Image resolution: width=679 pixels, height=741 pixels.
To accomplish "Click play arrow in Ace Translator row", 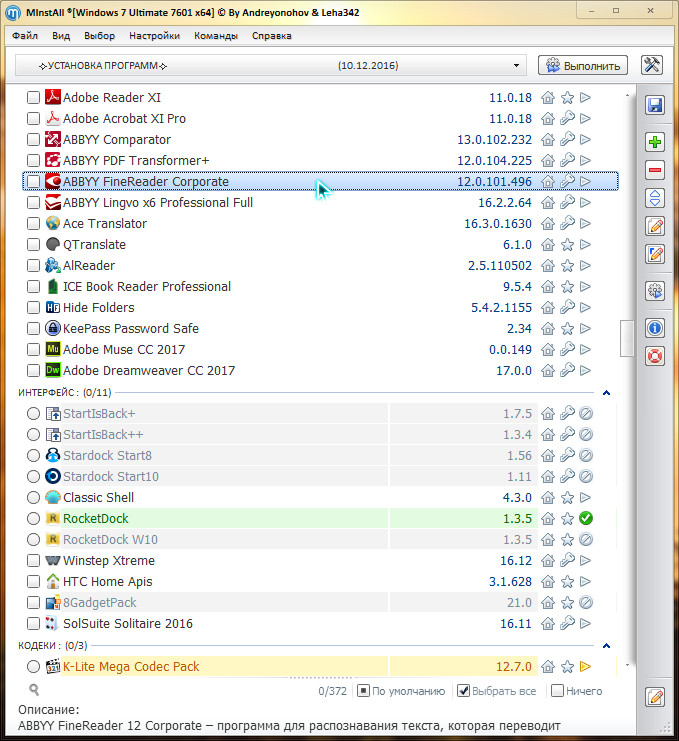I will coord(585,224).
